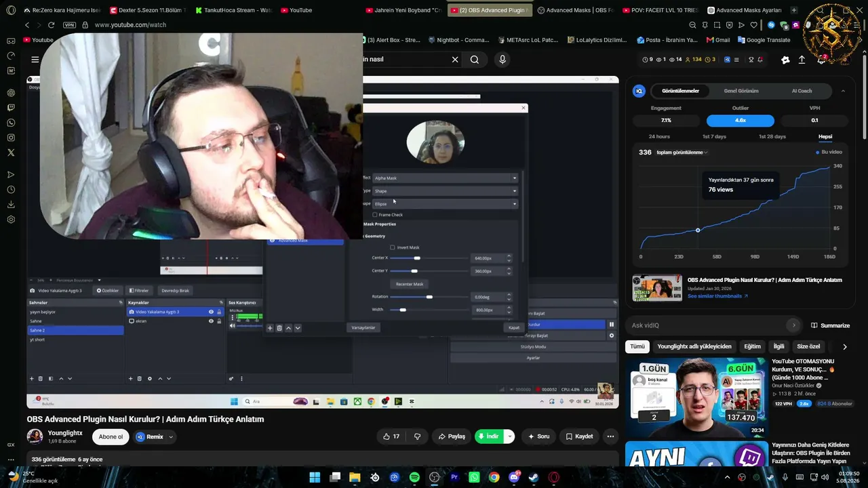Toggle visibility of the ekran source
868x488 pixels.
pos(211,321)
